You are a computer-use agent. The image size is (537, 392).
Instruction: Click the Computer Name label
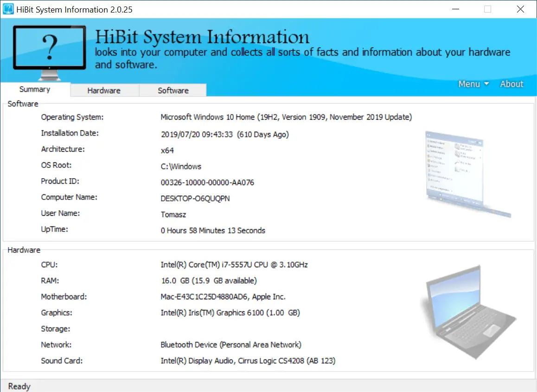[69, 197]
